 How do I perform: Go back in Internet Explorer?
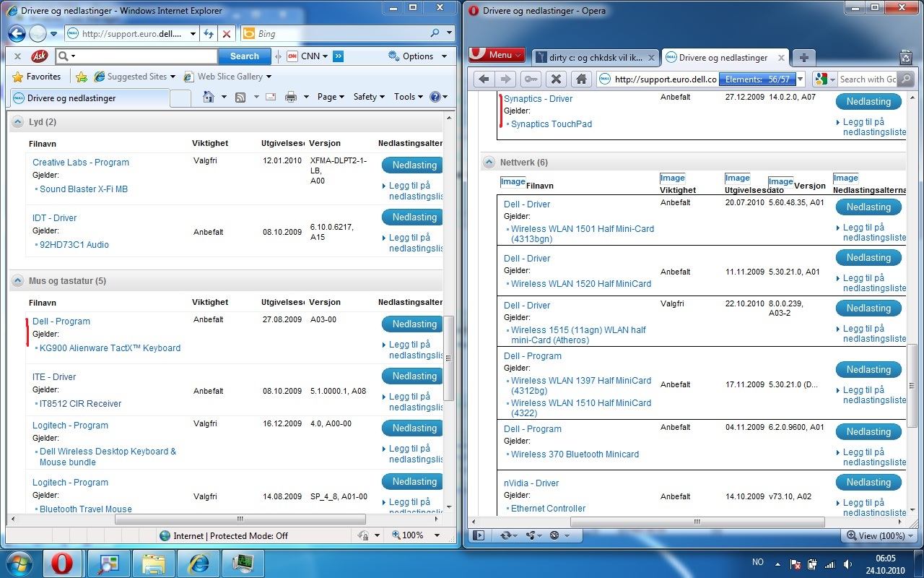[17, 33]
